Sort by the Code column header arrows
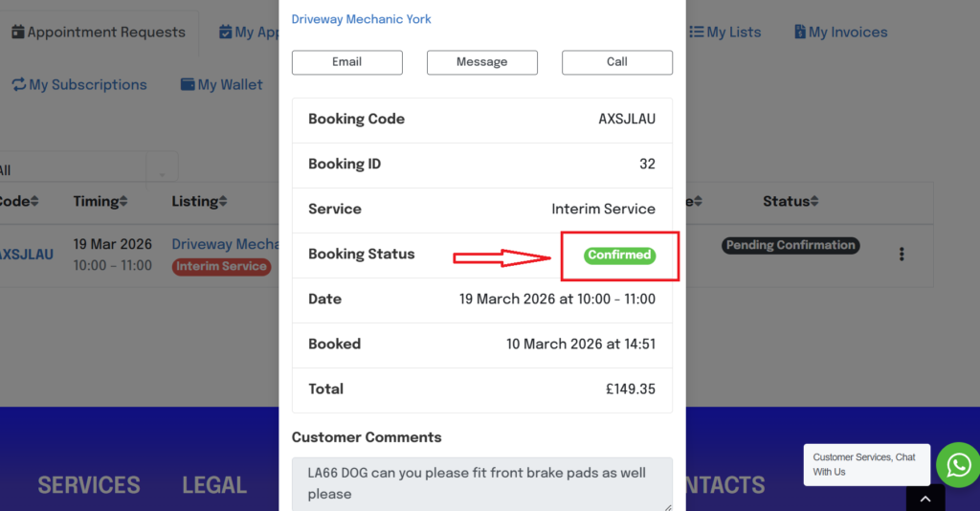 (x=34, y=202)
